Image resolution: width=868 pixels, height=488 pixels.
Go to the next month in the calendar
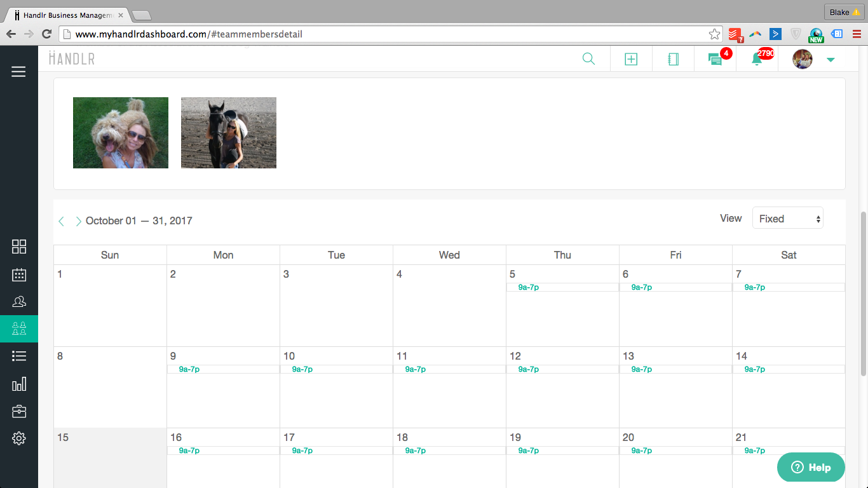pos(78,221)
